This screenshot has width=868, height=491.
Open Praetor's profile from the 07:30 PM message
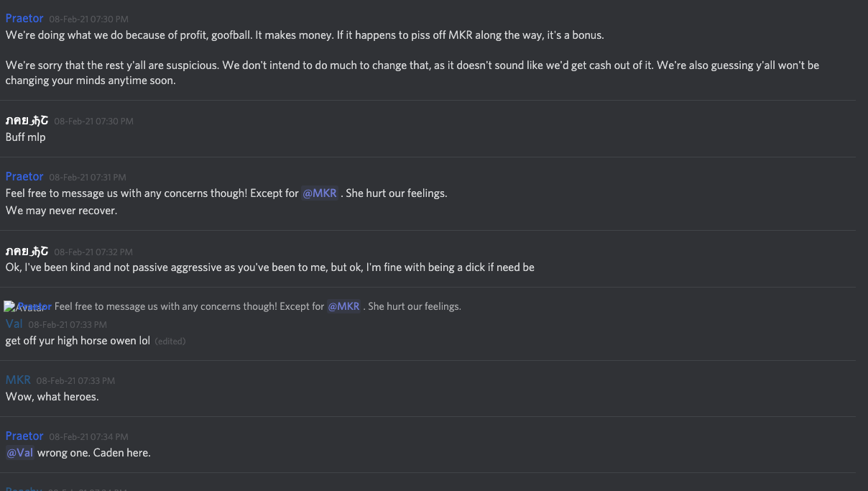[24, 18]
